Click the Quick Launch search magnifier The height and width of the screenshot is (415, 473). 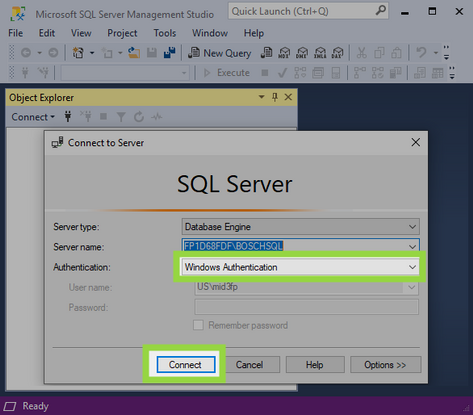coord(381,11)
